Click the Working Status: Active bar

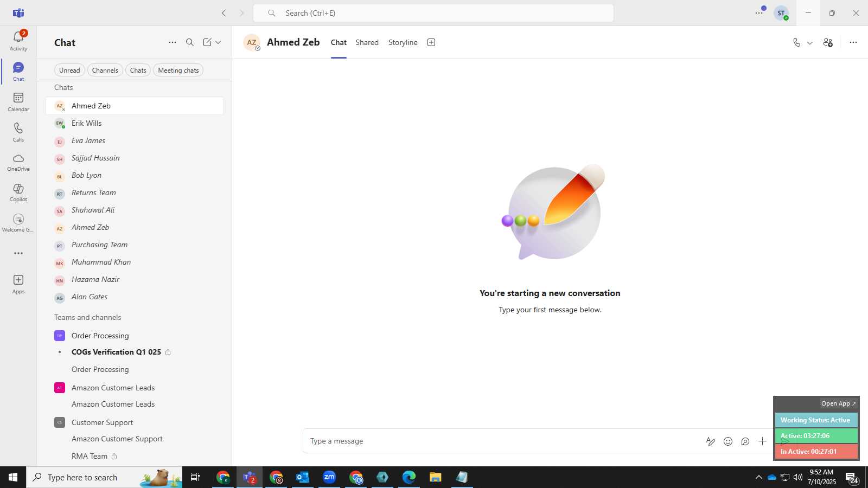[816, 420]
